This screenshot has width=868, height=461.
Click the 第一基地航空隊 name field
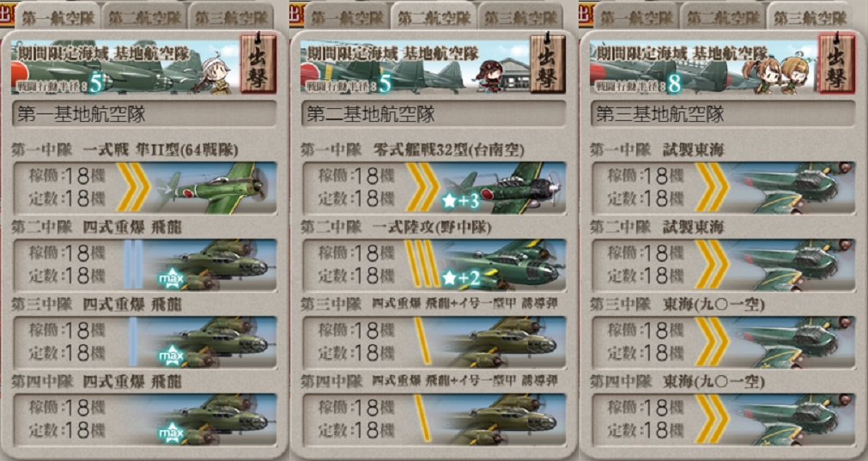coord(144,114)
